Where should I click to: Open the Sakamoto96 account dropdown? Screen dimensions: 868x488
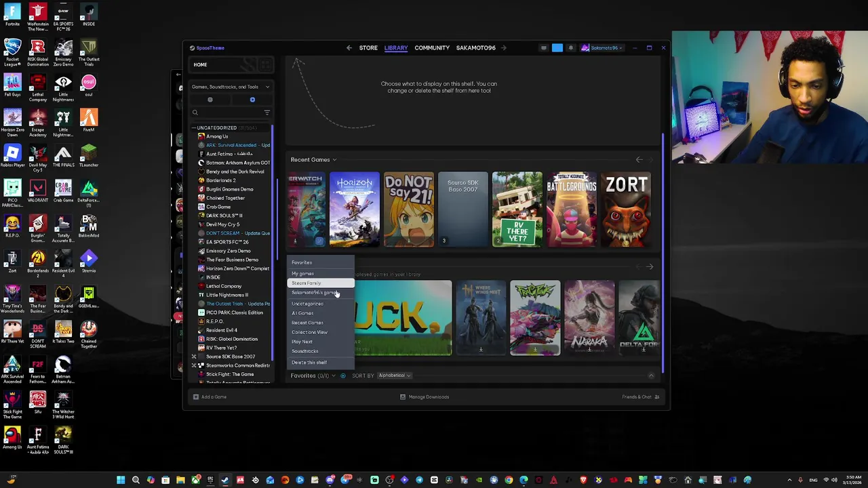click(x=604, y=48)
